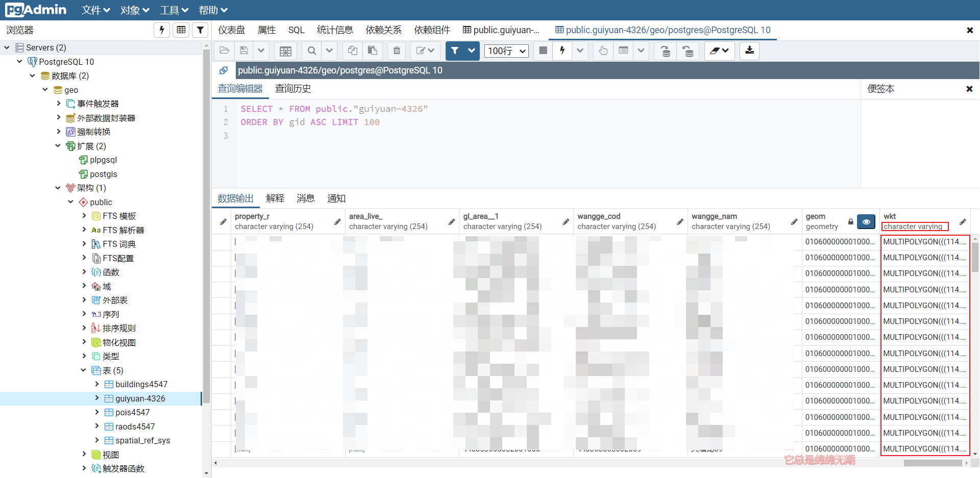Image resolution: width=980 pixels, height=478 pixels.
Task: Select the gl_area__1 column header
Action: click(517, 221)
